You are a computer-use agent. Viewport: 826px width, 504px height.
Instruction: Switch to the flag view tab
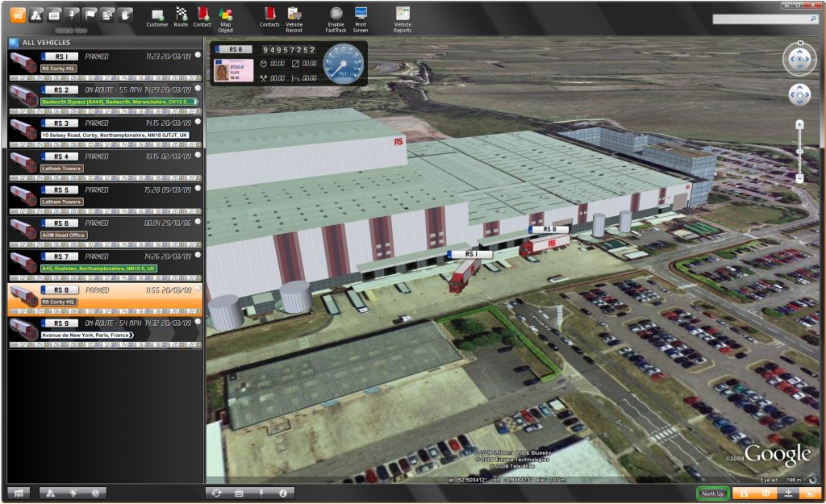90,15
